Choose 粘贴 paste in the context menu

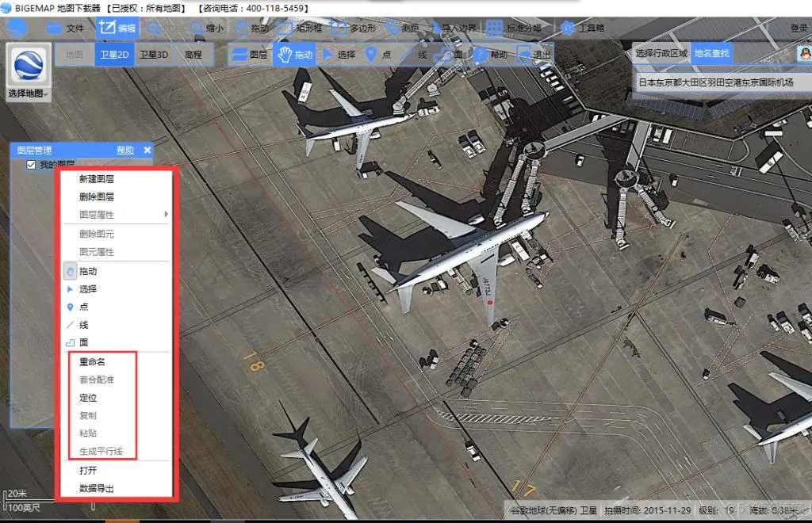coord(117,433)
